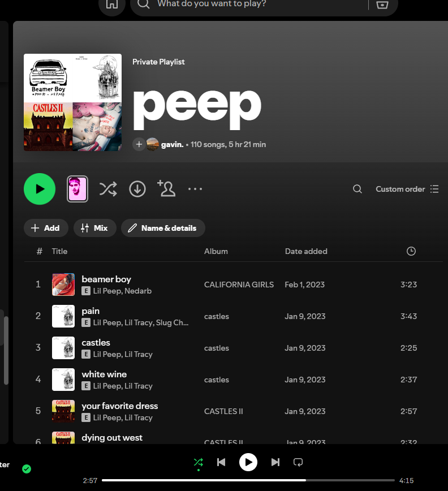Select the dying out west track title

point(112,437)
